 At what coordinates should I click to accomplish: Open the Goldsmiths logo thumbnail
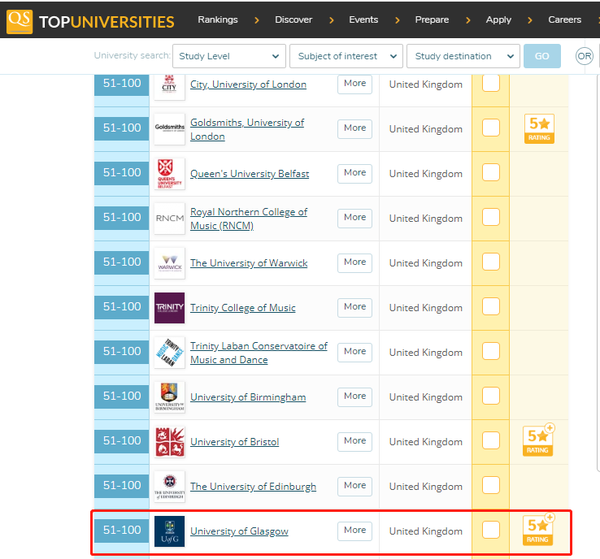point(169,129)
